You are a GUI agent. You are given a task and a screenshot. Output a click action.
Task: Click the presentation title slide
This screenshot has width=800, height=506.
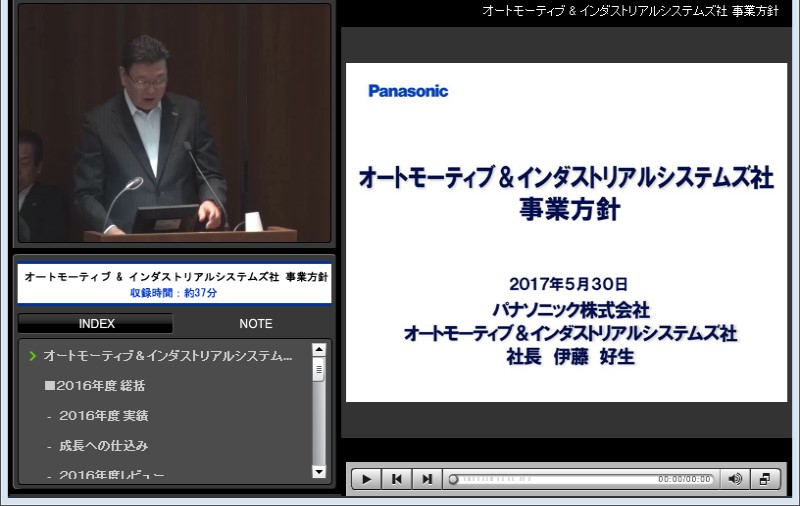[x=565, y=232]
